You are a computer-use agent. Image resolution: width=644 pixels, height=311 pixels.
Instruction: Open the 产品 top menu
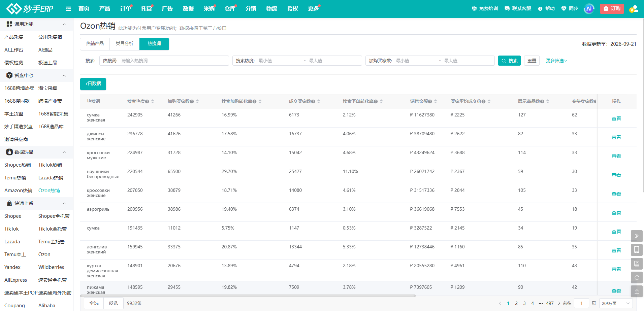(105, 9)
